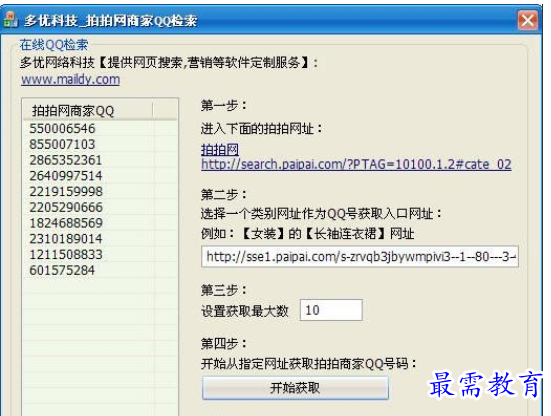Click the max count field showing 10
This screenshot has width=551, height=416.
(331, 310)
